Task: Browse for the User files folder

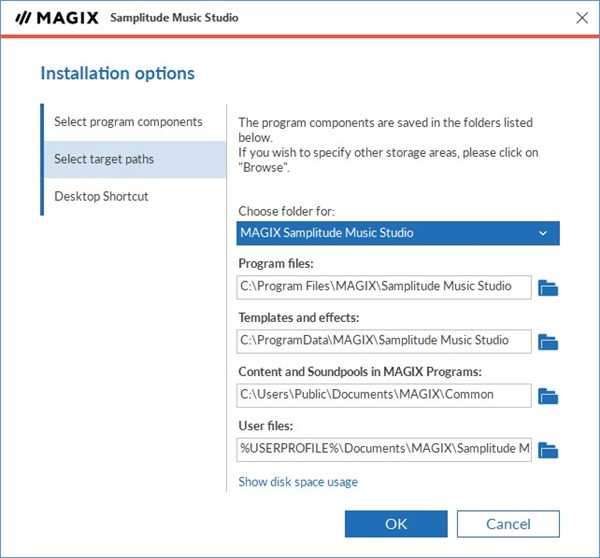Action: coord(547,450)
